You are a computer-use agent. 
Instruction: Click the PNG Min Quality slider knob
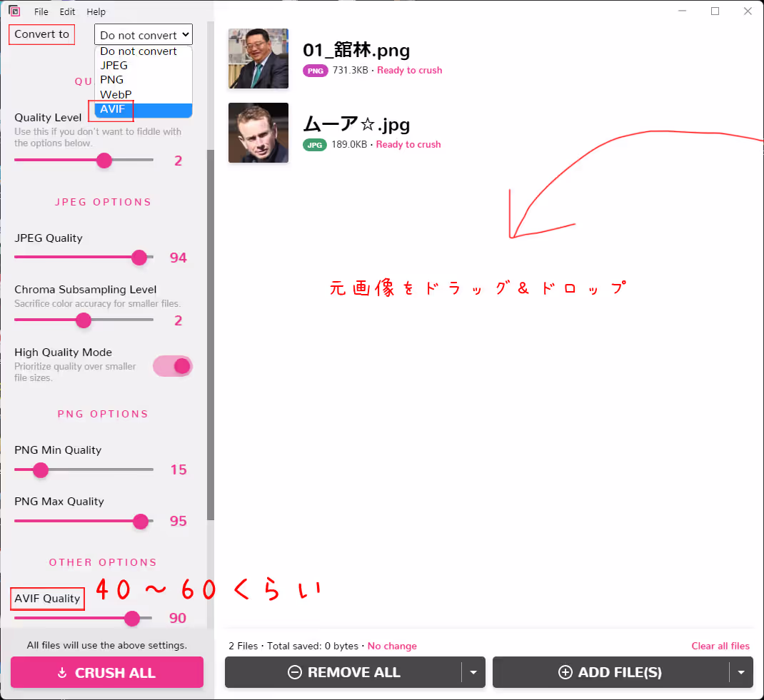pos(41,470)
